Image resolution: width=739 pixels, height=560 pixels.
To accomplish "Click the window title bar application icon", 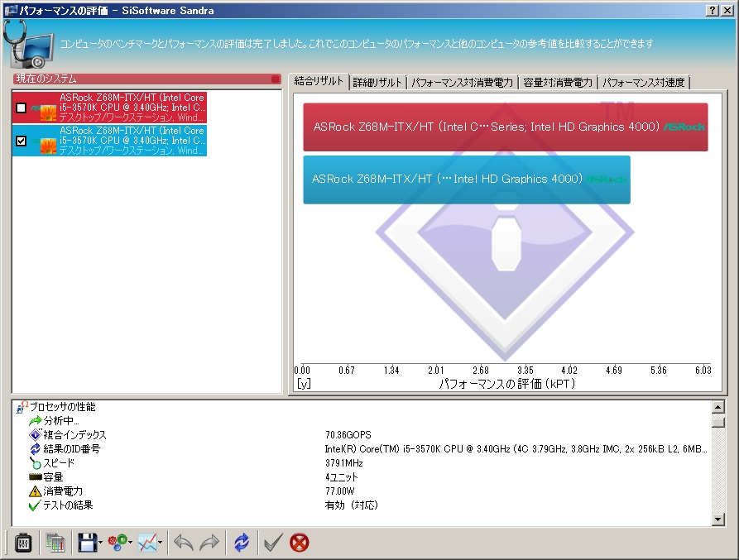I will point(11,11).
